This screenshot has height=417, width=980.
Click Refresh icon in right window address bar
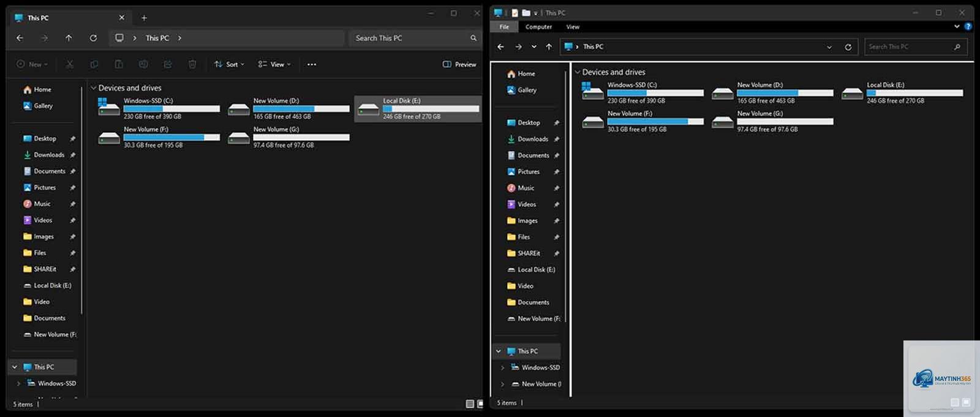coord(848,47)
